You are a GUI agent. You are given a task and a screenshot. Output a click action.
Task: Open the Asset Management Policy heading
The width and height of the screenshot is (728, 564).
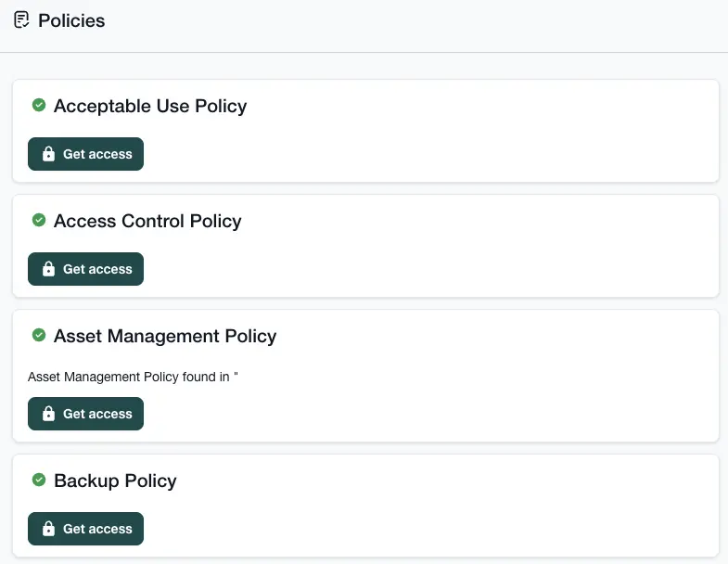pyautogui.click(x=165, y=336)
